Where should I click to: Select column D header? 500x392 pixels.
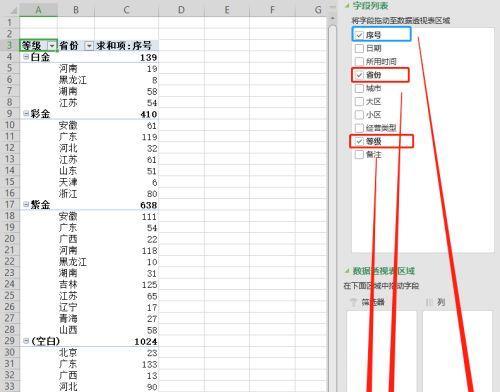click(181, 10)
